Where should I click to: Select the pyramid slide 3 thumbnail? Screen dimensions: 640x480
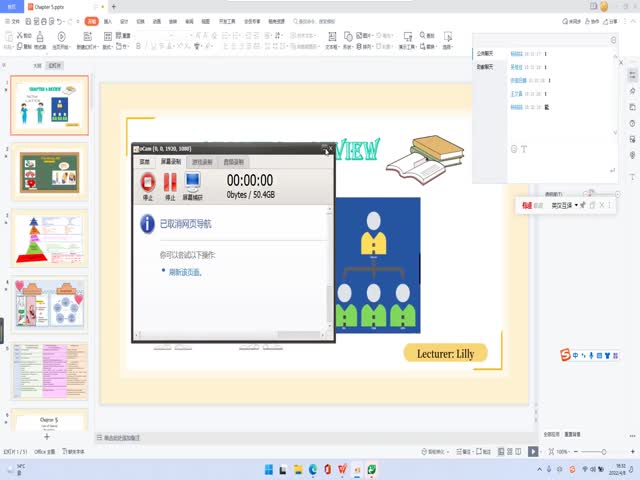pyautogui.click(x=50, y=239)
